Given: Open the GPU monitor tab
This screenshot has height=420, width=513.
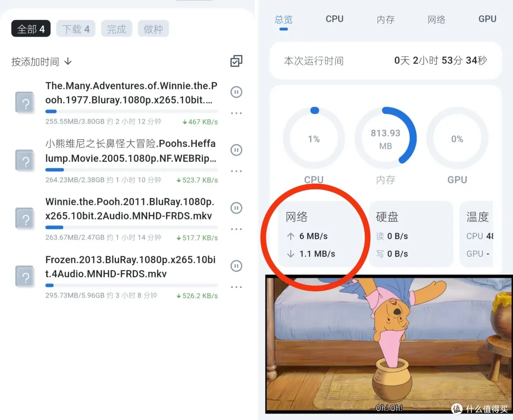Looking at the screenshot, I should 487,19.
